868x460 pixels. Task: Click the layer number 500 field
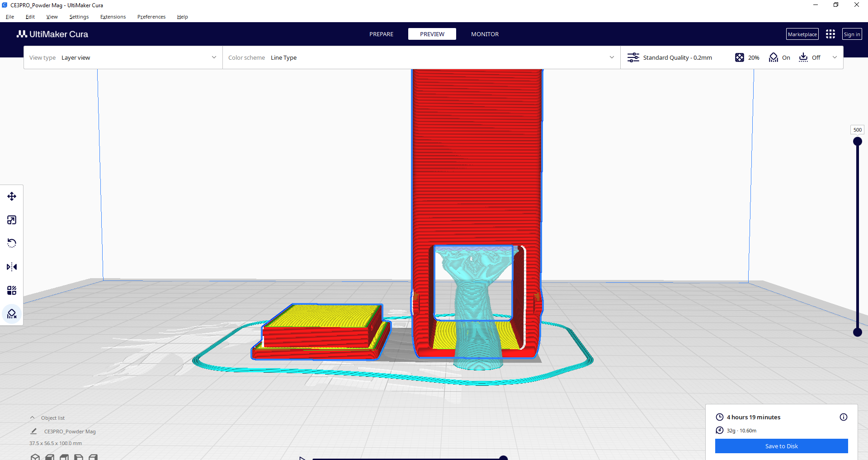click(857, 130)
